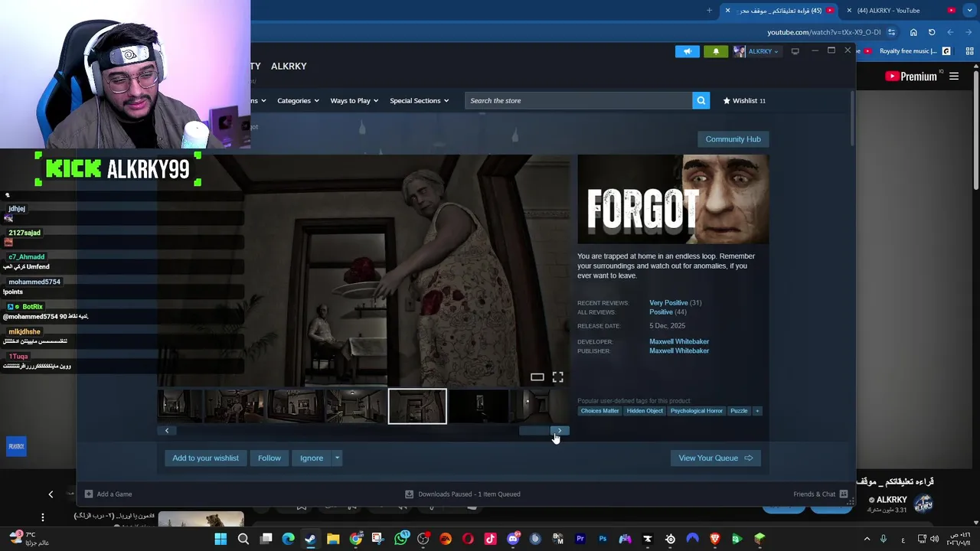Viewport: 980px width, 551px height.
Task: Click Add to your wishlist button
Action: 205,458
